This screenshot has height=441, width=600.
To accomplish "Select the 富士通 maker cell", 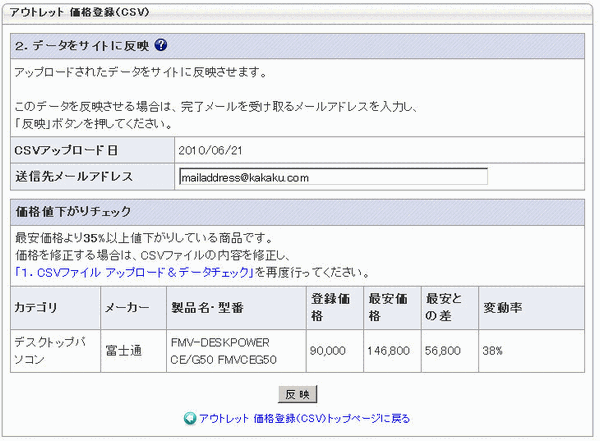I will pos(134,351).
